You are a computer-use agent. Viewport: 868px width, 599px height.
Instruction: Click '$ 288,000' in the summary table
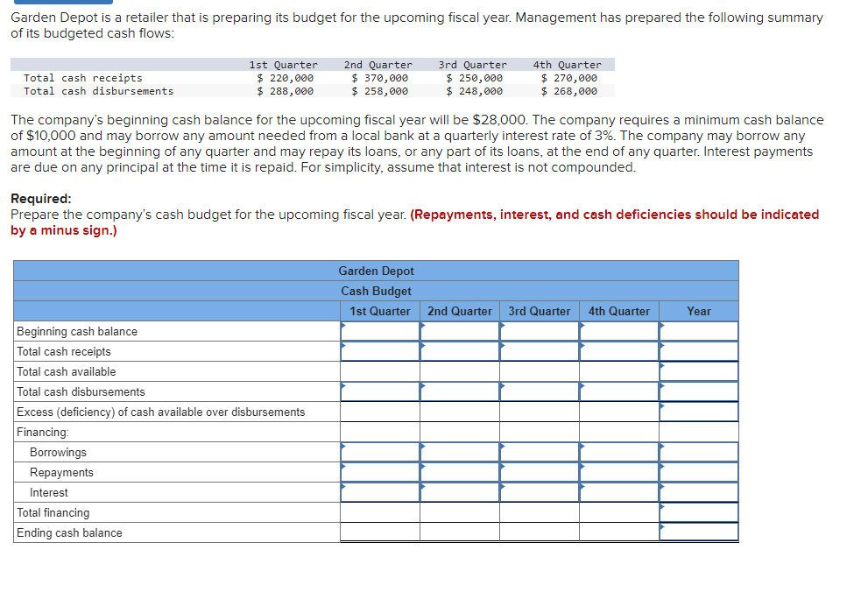(285, 91)
